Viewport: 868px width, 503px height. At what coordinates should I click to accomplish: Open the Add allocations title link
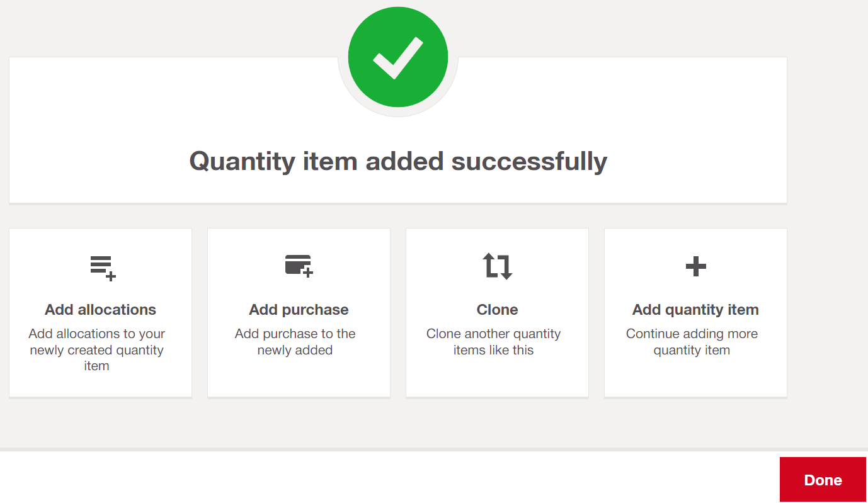(x=100, y=310)
